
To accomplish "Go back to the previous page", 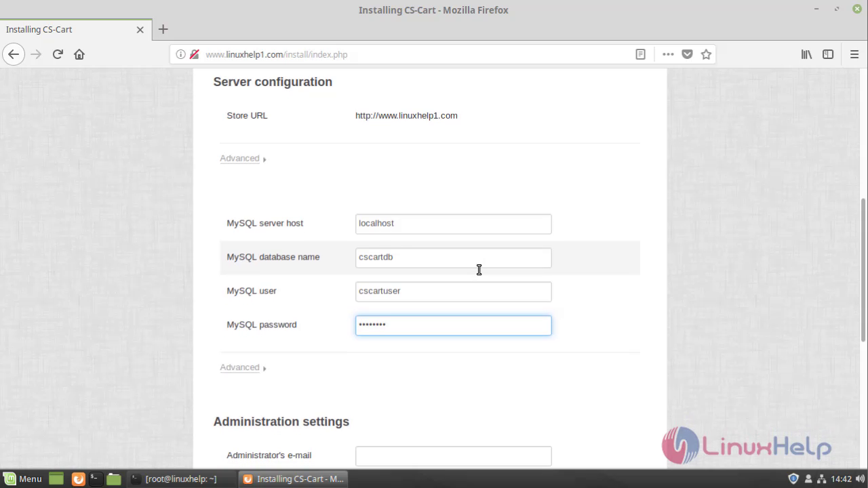I will [14, 54].
